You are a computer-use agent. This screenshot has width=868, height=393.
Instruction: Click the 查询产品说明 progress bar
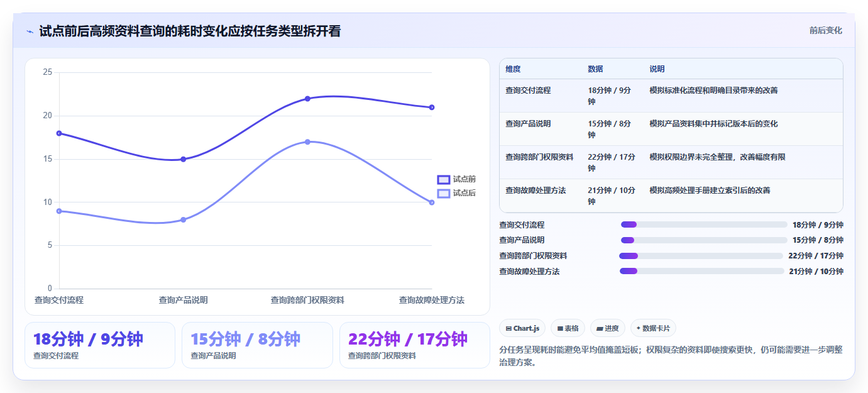704,240
